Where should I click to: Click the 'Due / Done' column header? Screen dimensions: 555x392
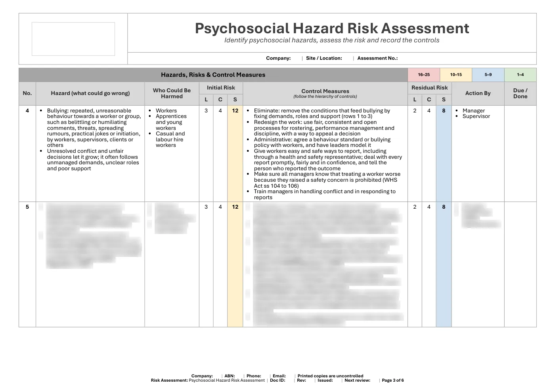pos(520,93)
